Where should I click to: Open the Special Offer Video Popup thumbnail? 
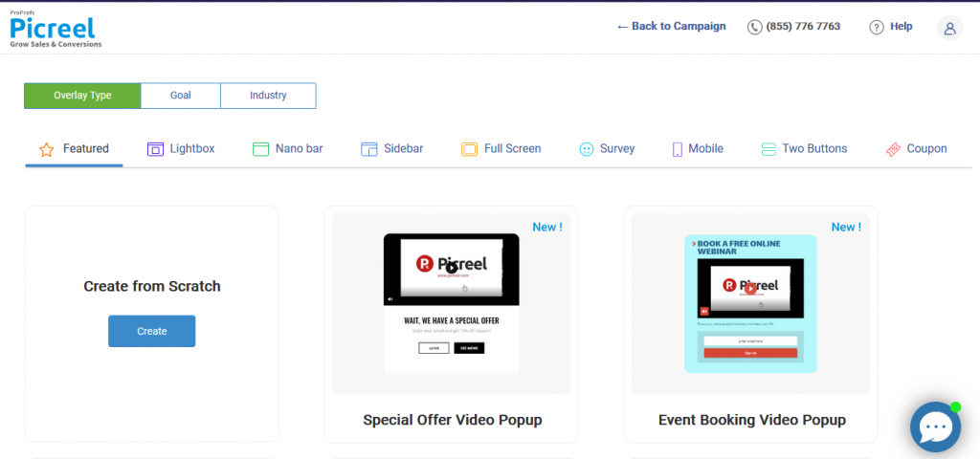[x=452, y=304]
